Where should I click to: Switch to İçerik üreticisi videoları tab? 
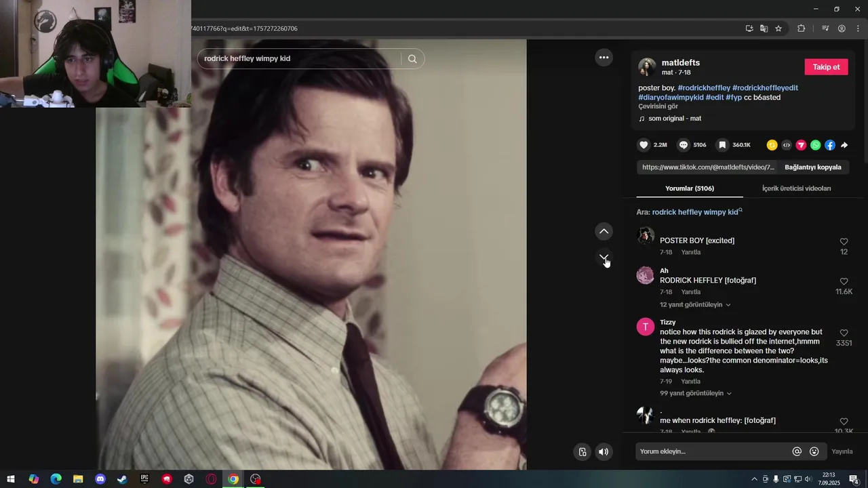coord(796,188)
